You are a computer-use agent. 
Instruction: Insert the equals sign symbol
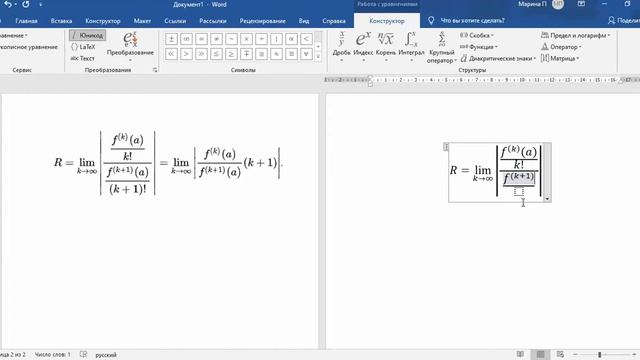click(x=201, y=39)
